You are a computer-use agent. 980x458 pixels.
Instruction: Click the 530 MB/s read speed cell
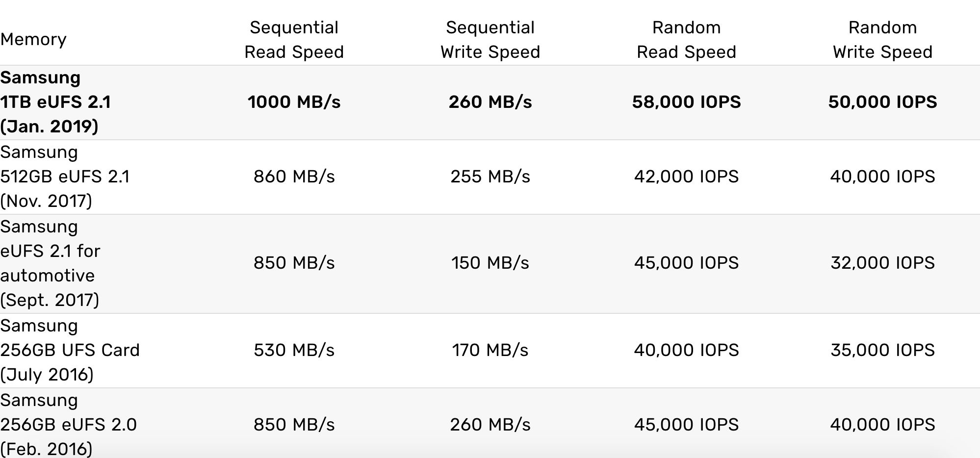[x=294, y=350]
